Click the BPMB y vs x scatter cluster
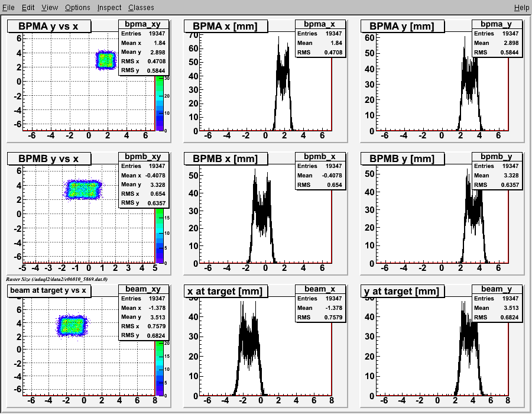Viewport: 532px width, 414px height. (x=82, y=189)
